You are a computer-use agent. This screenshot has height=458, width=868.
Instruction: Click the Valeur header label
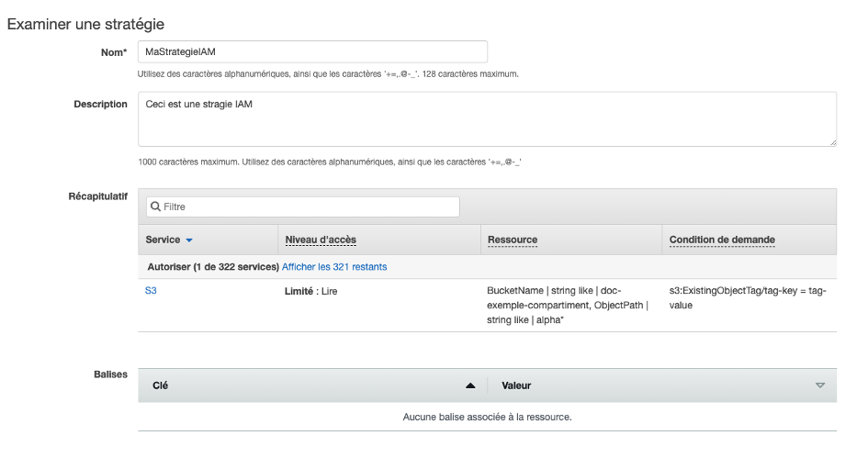515,386
